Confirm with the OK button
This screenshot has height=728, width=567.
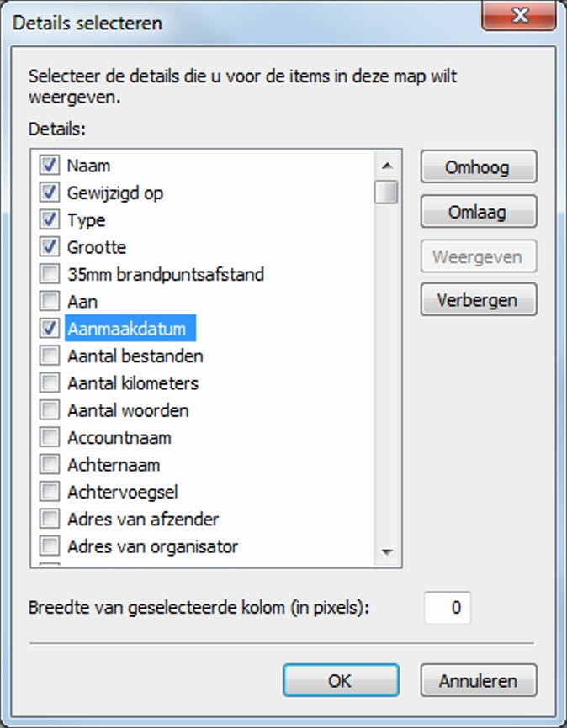tap(340, 680)
